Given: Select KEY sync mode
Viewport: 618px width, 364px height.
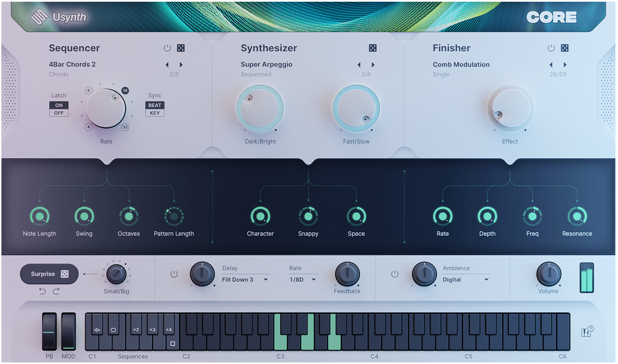Looking at the screenshot, I should [155, 112].
